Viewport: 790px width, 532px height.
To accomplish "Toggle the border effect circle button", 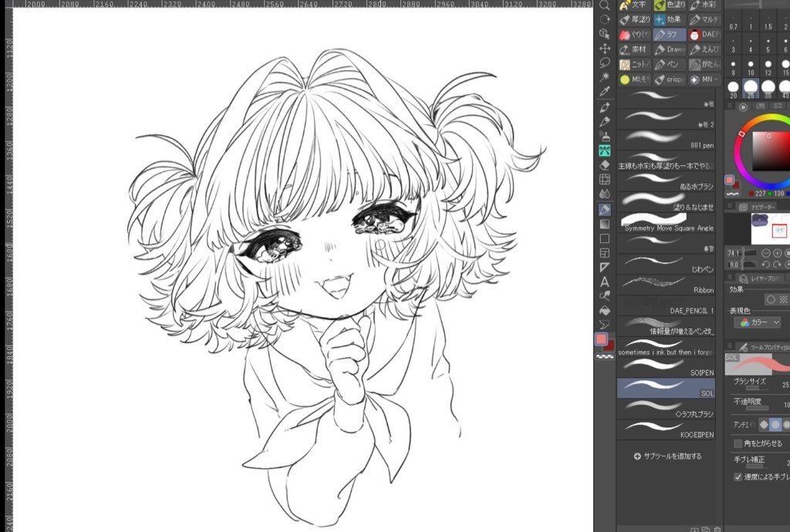I will pos(771,299).
